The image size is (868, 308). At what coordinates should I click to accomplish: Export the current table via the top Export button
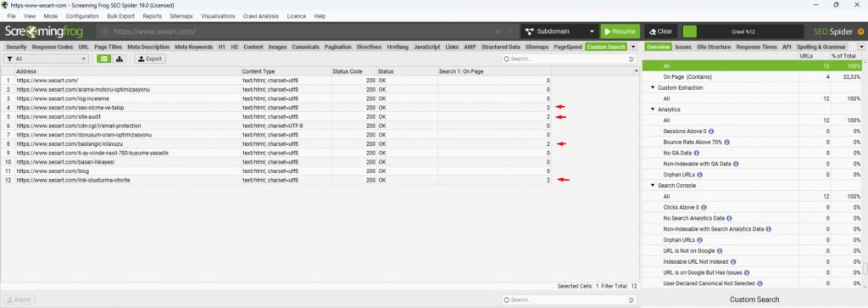(150, 59)
